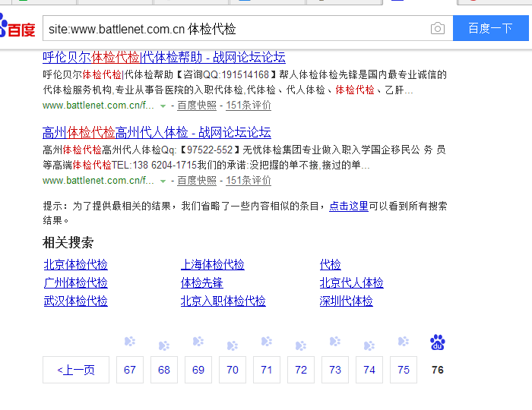
Task: Click the paw icon above page 74
Action: 369,345
